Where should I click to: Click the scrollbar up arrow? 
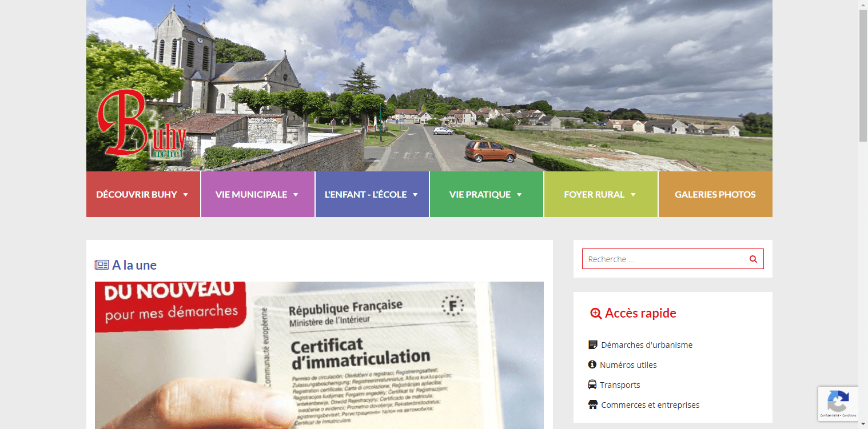point(863,5)
